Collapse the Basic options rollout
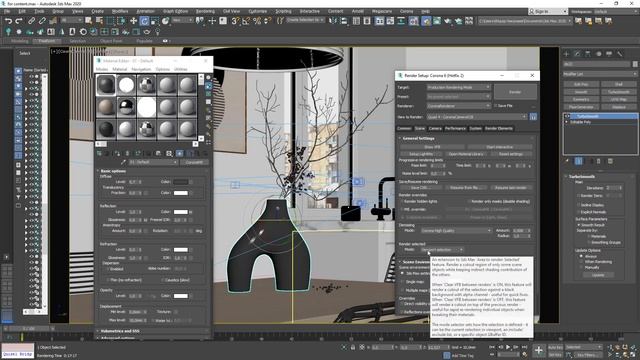The height and width of the screenshot is (360, 640). tap(113, 171)
